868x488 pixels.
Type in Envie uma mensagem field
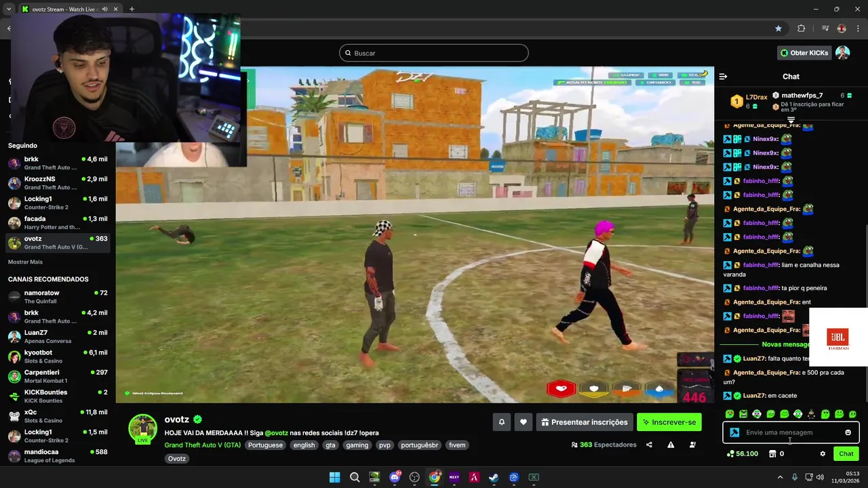791,432
